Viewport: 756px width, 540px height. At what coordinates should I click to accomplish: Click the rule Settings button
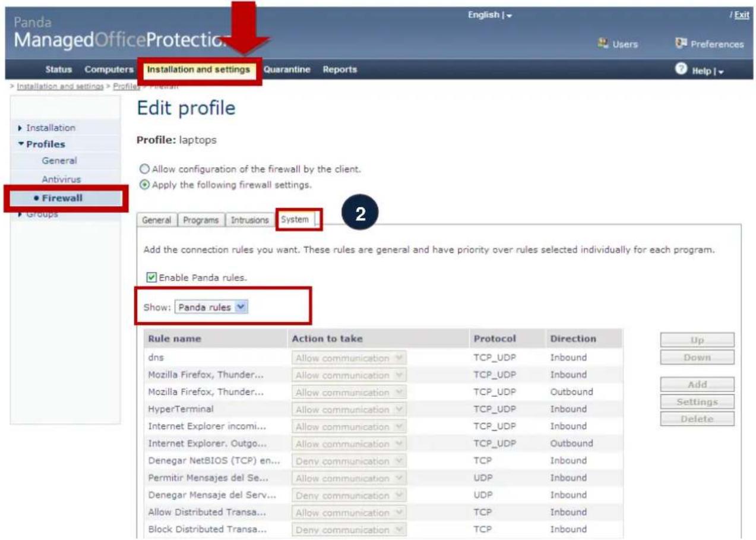coord(697,402)
